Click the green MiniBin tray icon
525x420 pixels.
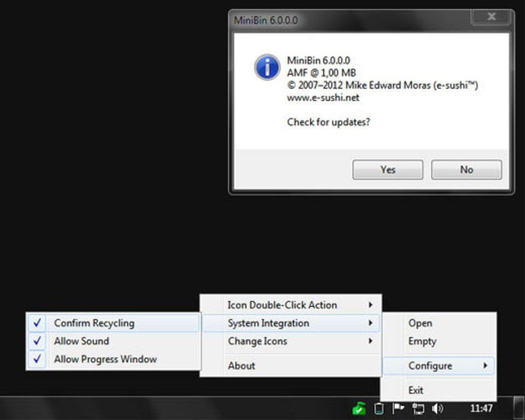[x=360, y=408]
